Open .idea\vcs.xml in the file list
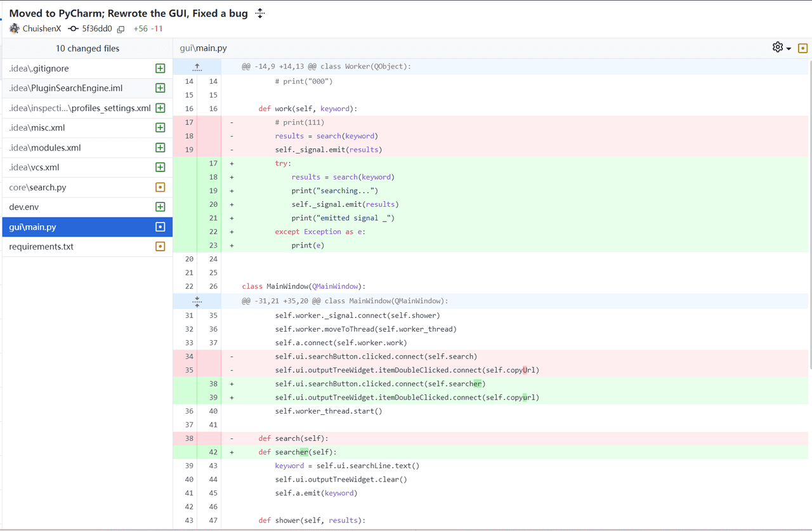This screenshot has height=531, width=812. click(x=34, y=167)
